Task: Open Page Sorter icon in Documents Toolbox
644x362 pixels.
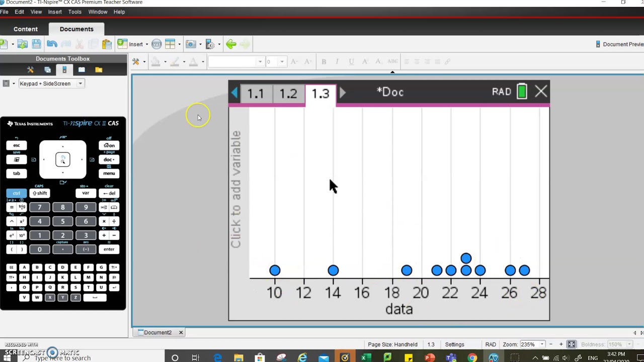Action: point(47,70)
